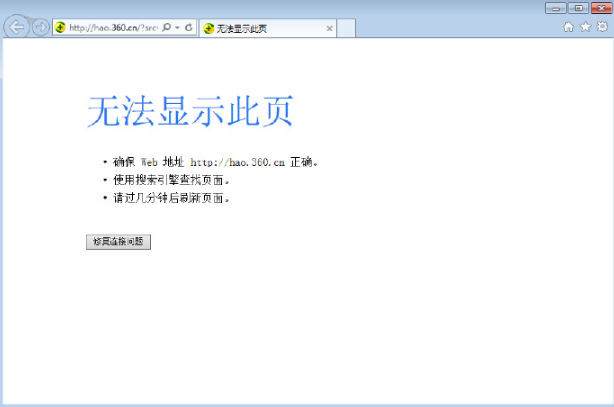Open a new blank tab

(346, 28)
